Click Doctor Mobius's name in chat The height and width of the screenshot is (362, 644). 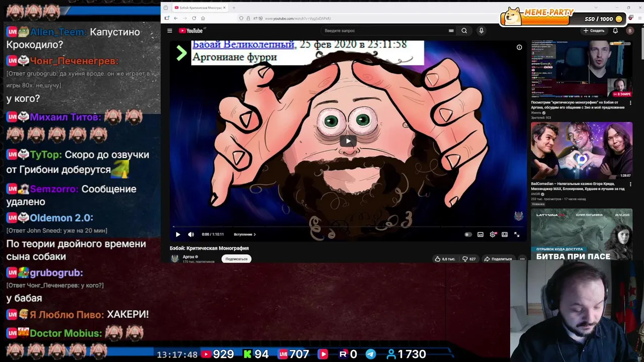pos(66,333)
